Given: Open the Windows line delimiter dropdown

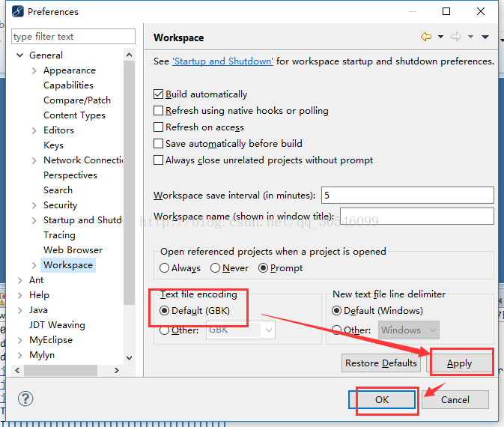Looking at the screenshot, I should [x=409, y=330].
